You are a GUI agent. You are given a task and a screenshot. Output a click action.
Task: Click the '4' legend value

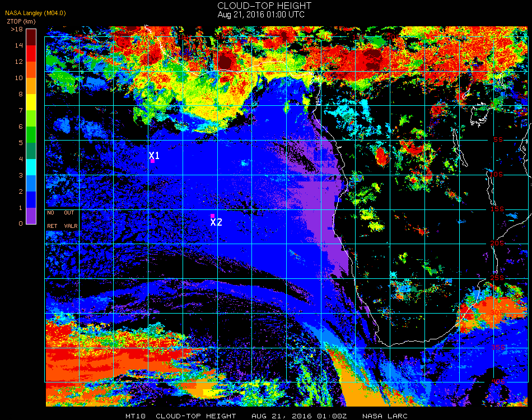click(x=21, y=159)
